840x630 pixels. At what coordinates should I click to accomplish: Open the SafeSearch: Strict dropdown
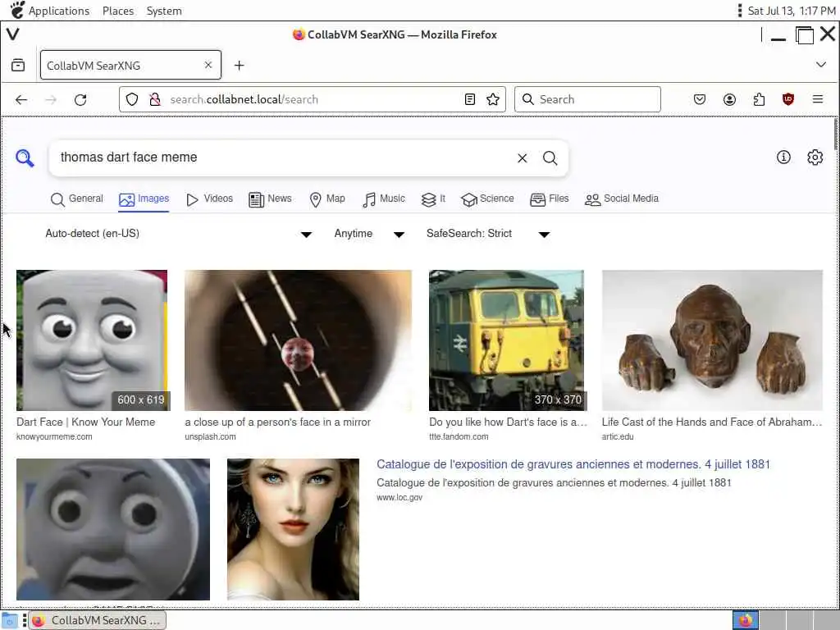click(x=488, y=234)
